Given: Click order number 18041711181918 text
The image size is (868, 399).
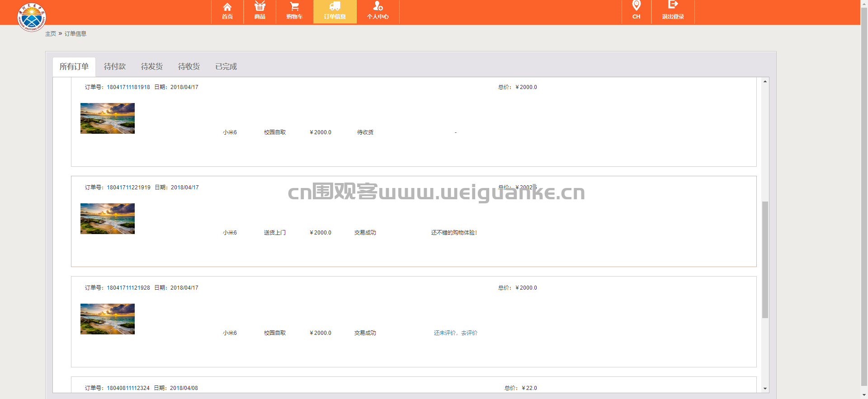Looking at the screenshot, I should click(x=128, y=87).
